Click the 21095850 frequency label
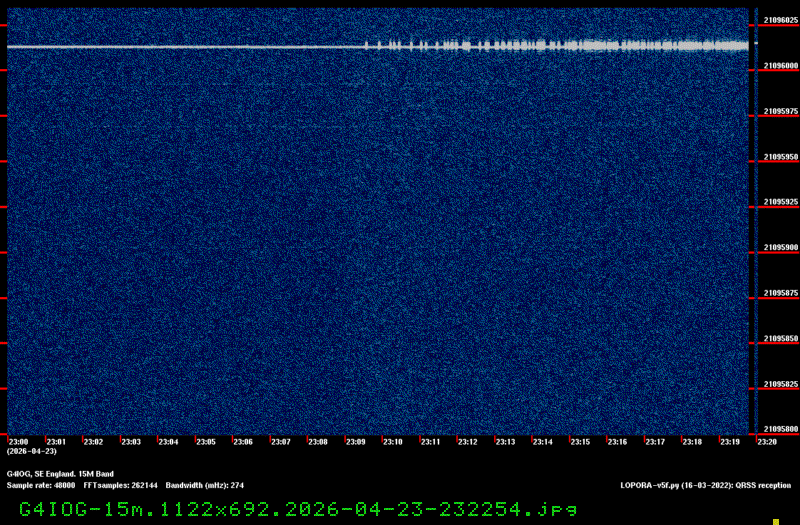Screen dimensions: 800x525 781,339
